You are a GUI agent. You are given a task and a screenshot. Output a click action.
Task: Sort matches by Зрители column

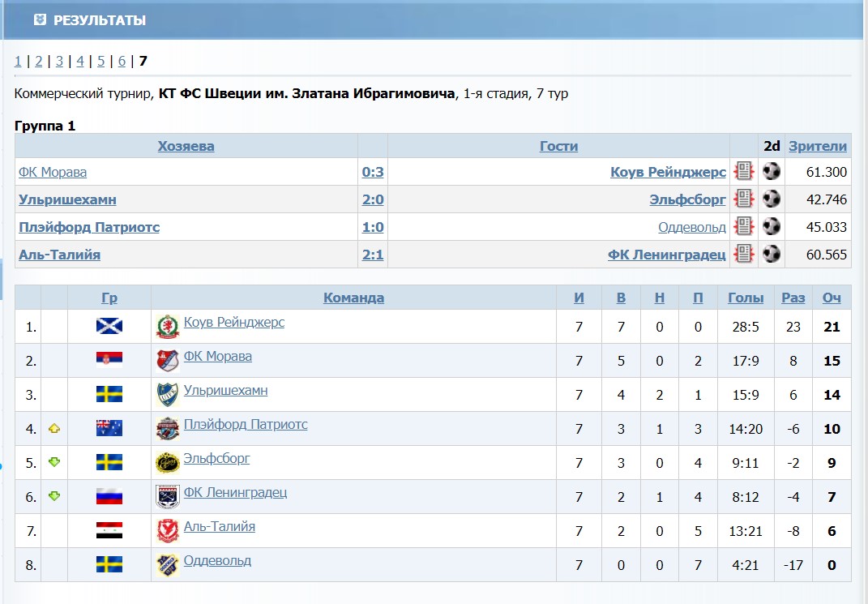point(818,146)
